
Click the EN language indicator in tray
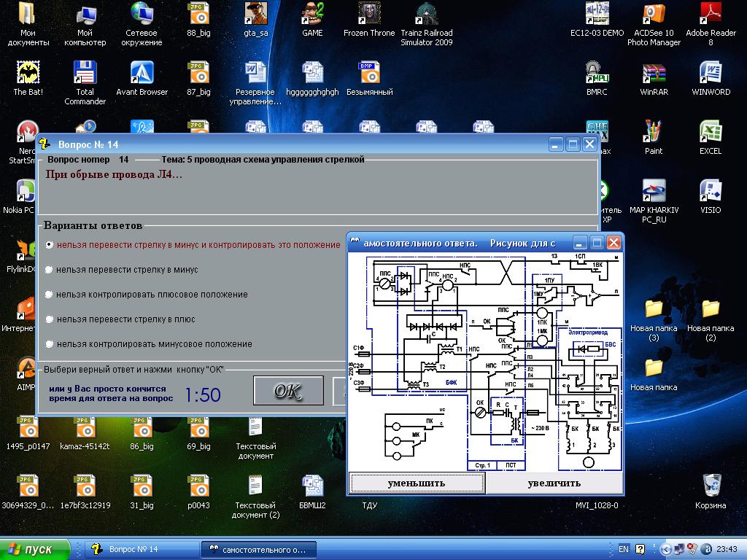tap(624, 549)
